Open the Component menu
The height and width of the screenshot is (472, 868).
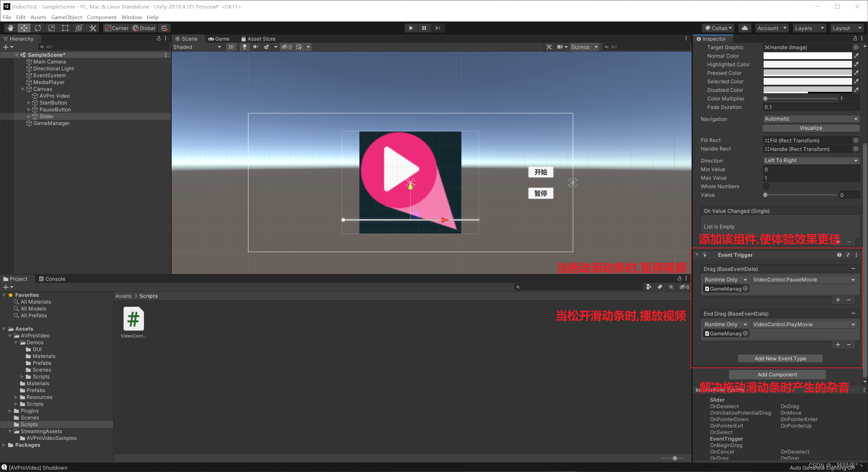[x=102, y=17]
